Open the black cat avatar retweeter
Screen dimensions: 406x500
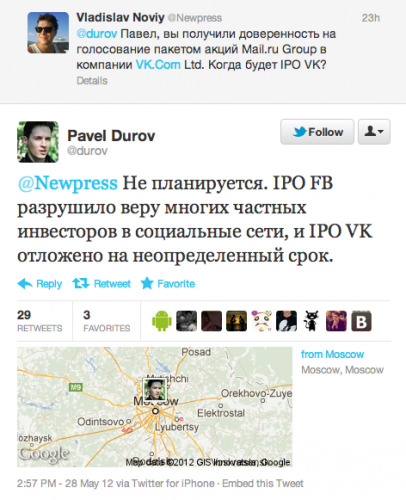[311, 321]
